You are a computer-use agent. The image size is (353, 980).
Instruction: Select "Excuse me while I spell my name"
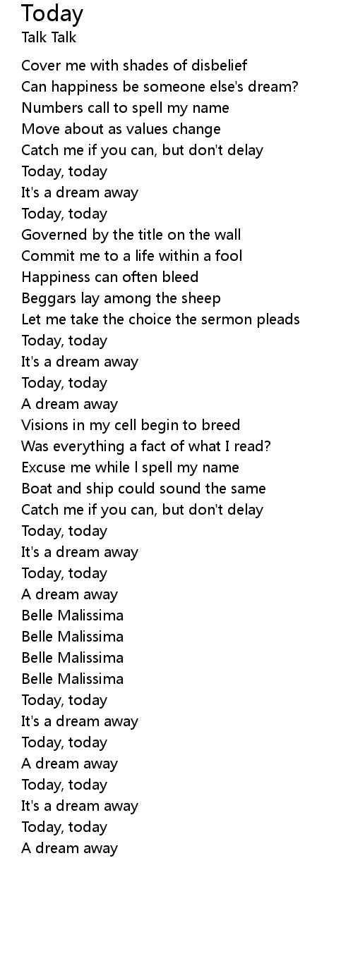(130, 467)
